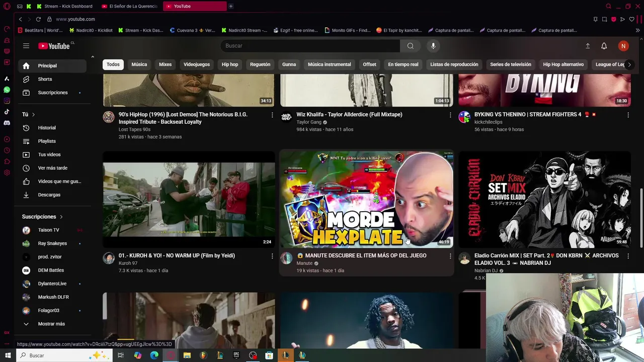Select the Música filter chip
Viewport: 644px width, 362px height.
coord(139,64)
